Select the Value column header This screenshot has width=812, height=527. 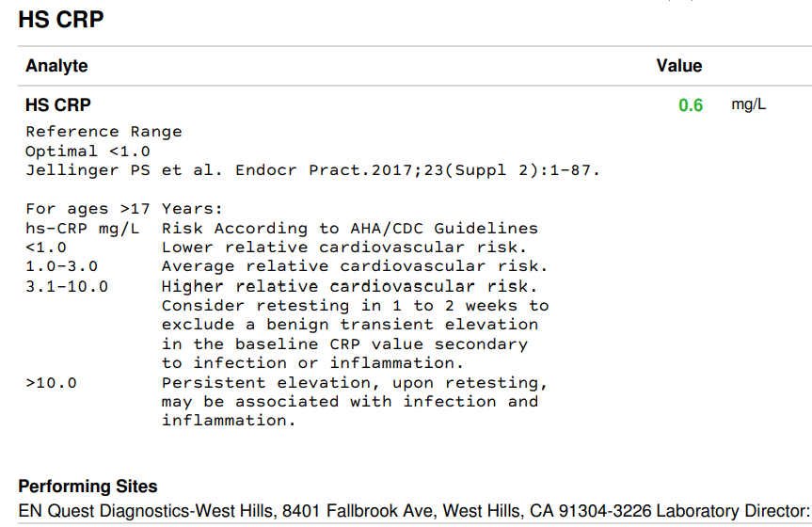tap(679, 66)
